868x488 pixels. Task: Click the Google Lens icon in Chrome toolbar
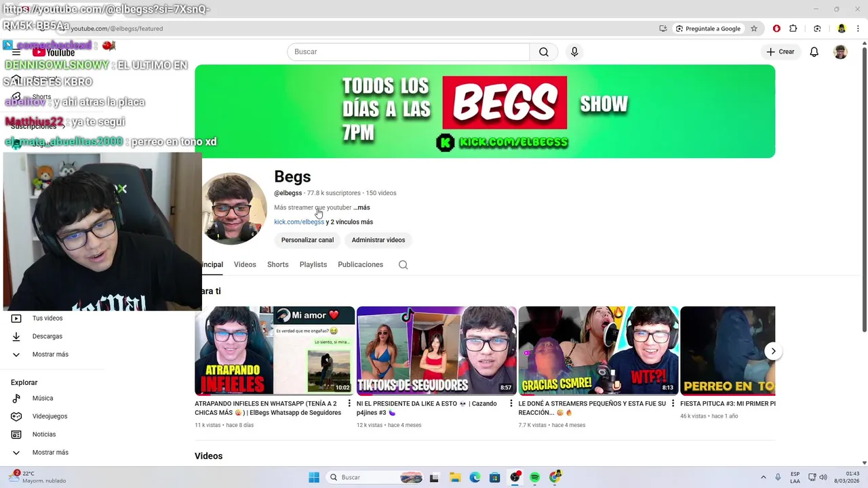click(x=817, y=28)
